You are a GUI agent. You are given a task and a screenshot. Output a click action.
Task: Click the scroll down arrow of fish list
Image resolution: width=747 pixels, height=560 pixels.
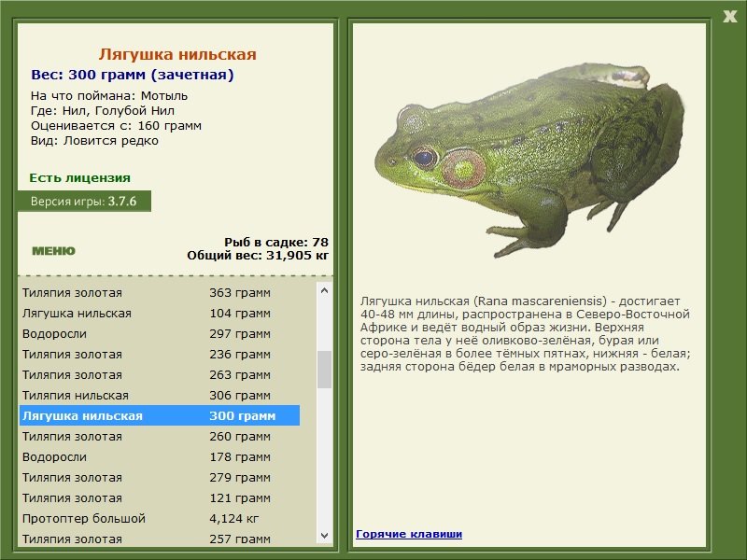pos(324,535)
